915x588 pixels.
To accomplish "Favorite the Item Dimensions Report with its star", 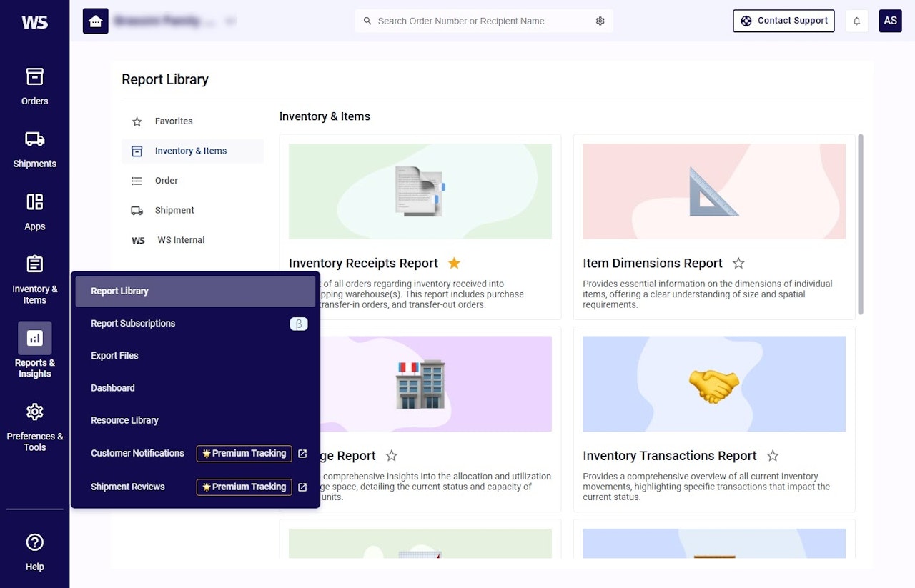I will tap(738, 263).
